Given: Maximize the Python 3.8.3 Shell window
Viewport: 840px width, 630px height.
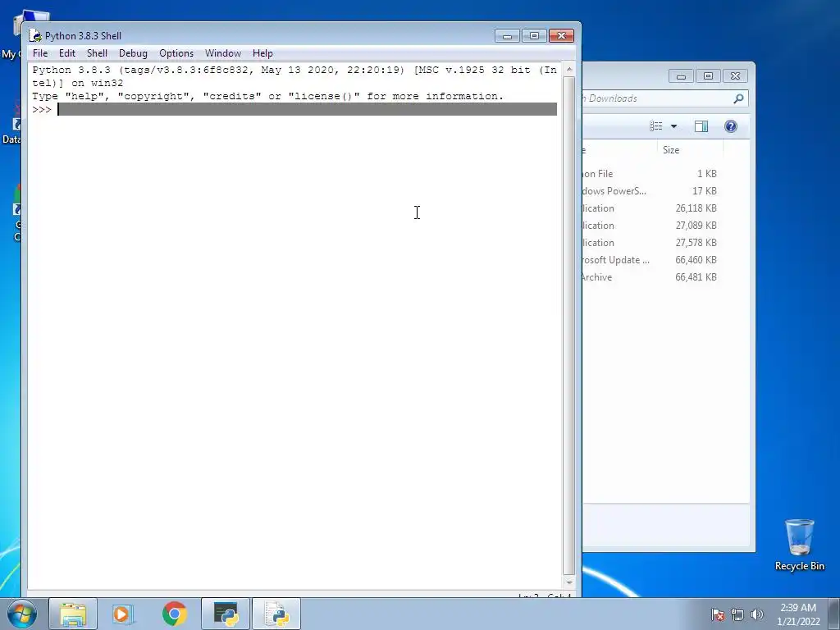Looking at the screenshot, I should click(x=534, y=36).
